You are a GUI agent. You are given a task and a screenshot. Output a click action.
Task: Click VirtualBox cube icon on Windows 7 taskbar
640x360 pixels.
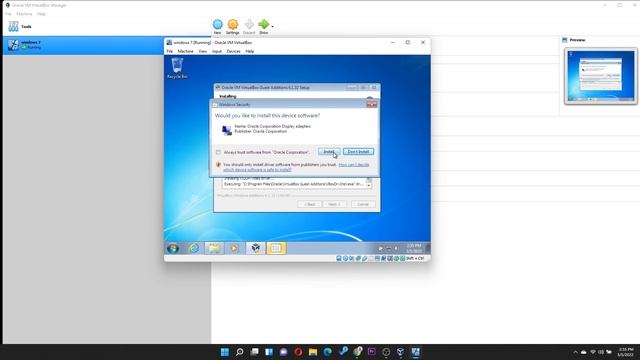point(256,248)
